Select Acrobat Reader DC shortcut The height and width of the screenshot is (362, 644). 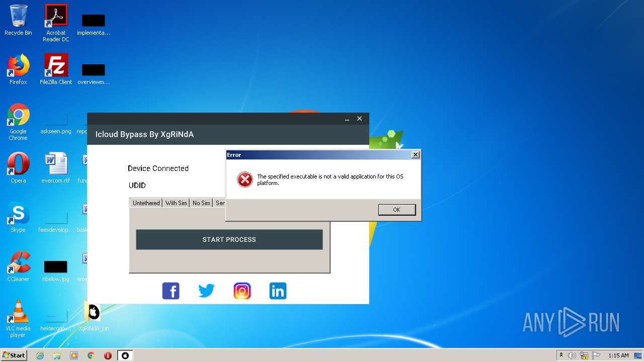click(x=56, y=23)
